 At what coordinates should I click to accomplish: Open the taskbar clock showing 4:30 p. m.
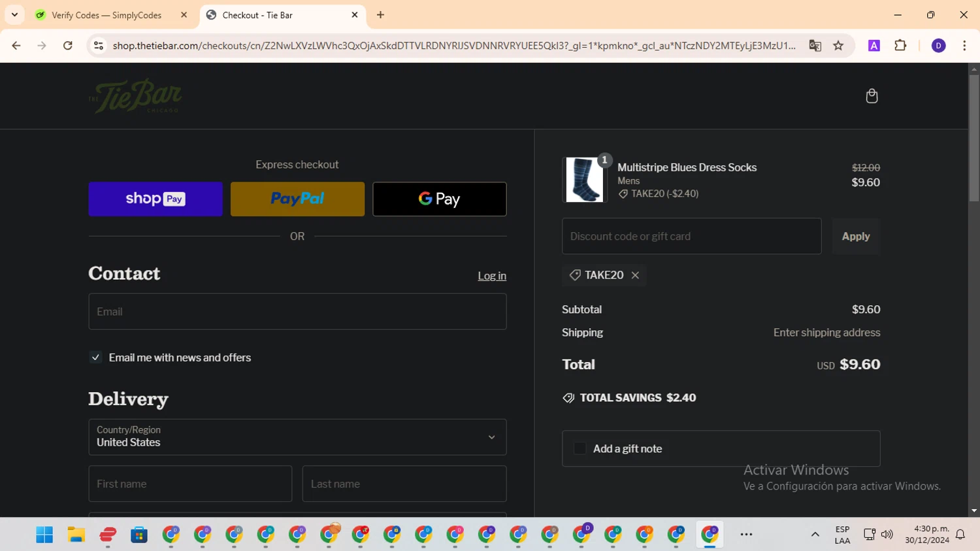pos(927,535)
